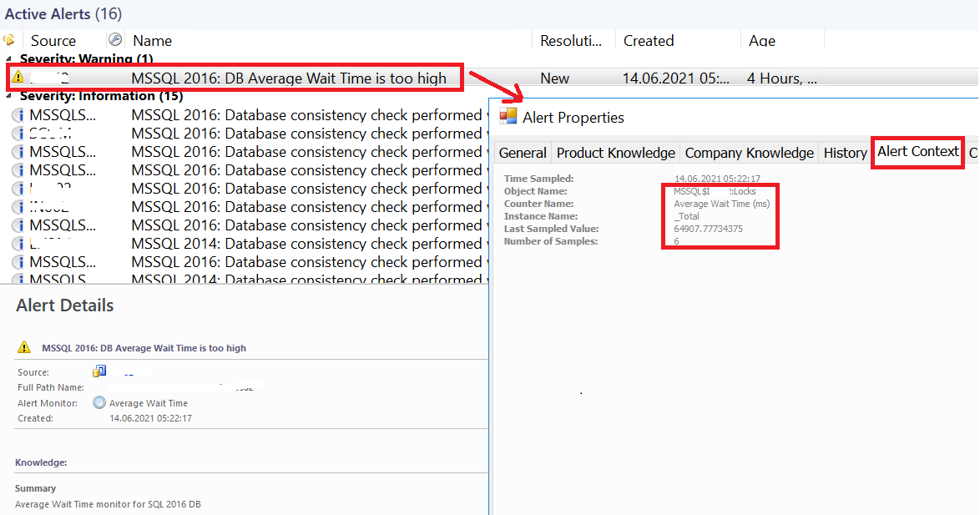Click the 'Number of Samples:' label
This screenshot has width=980, height=515.
(551, 241)
